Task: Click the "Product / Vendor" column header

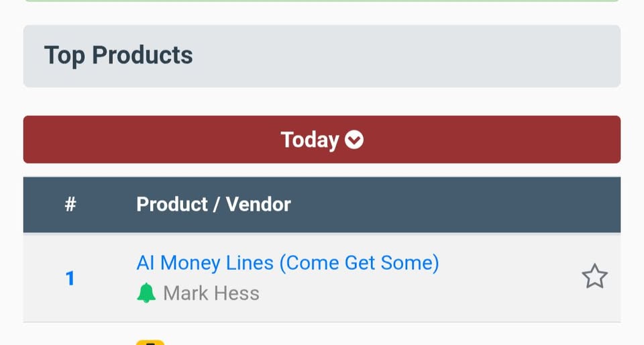Action: pyautogui.click(x=213, y=205)
